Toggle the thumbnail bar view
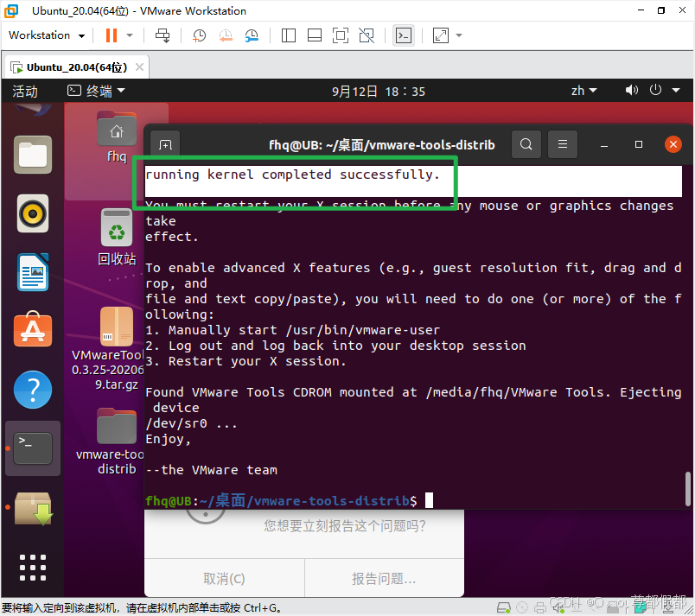This screenshot has height=616, width=695. click(x=315, y=35)
